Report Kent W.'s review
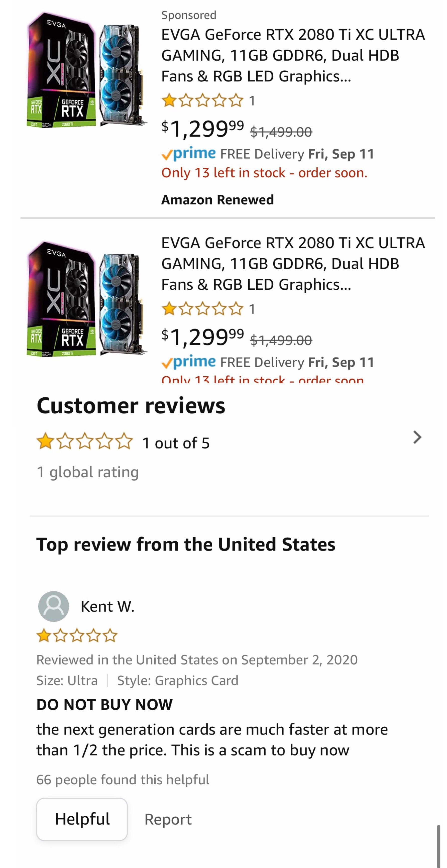Image resolution: width=447 pixels, height=868 pixels. coord(168,819)
